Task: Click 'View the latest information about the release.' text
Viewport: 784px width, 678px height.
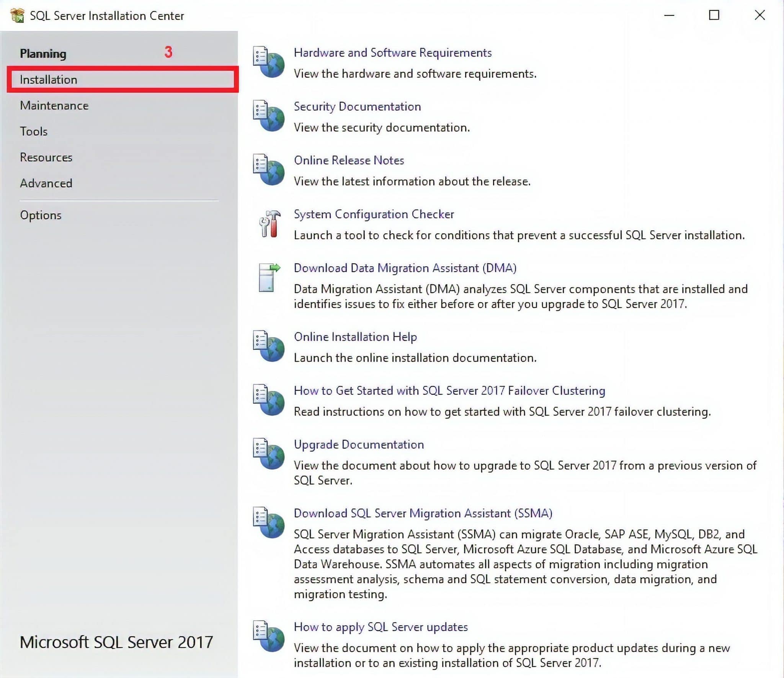Action: (412, 181)
